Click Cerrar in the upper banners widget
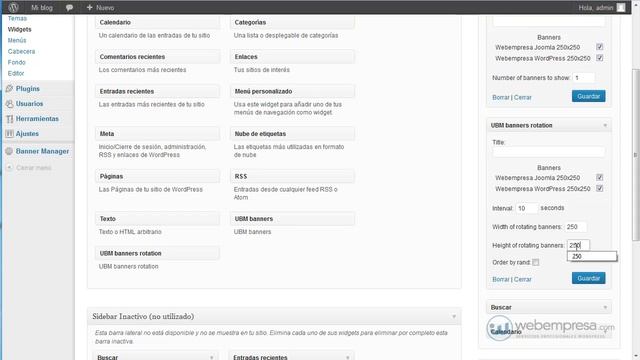The height and width of the screenshot is (360, 640). 522,98
